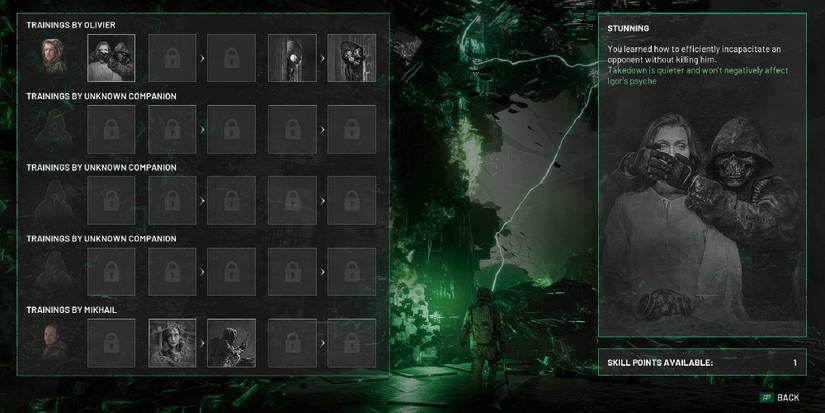Click fourth locked slot in second Unknown Companion row
The width and height of the screenshot is (825, 413).
pos(293,200)
